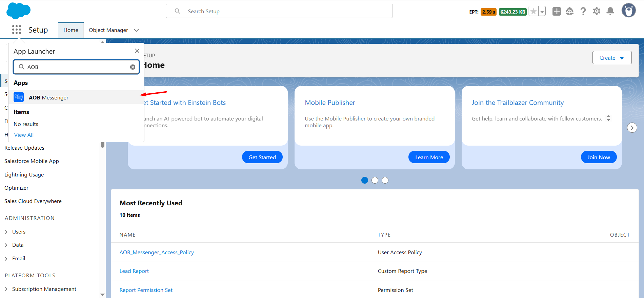Select the third carousel dot
The height and width of the screenshot is (298, 644).
point(385,180)
